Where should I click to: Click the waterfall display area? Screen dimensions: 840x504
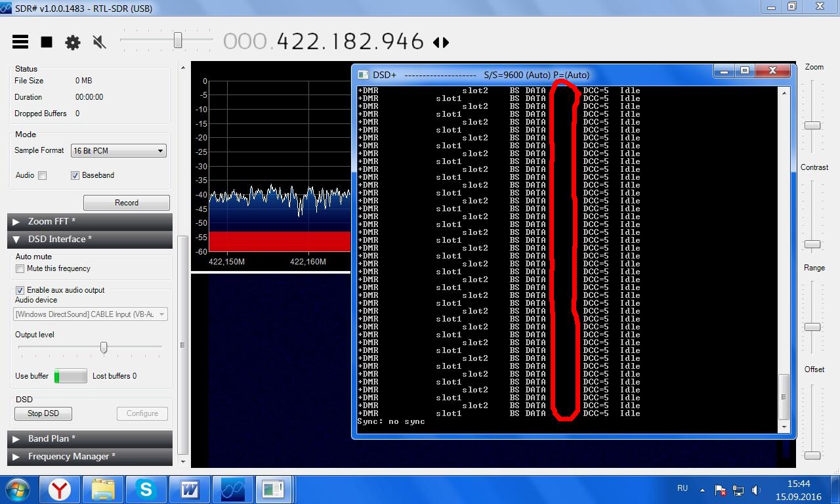(x=270, y=371)
